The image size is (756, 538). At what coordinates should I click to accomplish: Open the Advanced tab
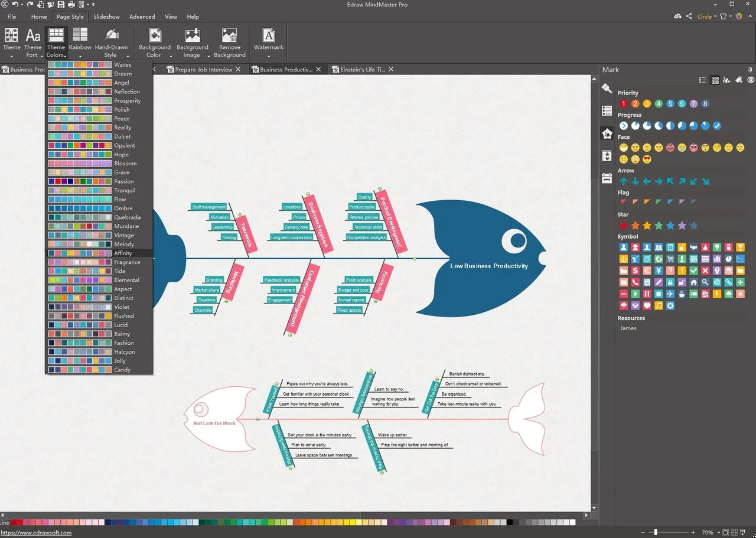(x=142, y=17)
